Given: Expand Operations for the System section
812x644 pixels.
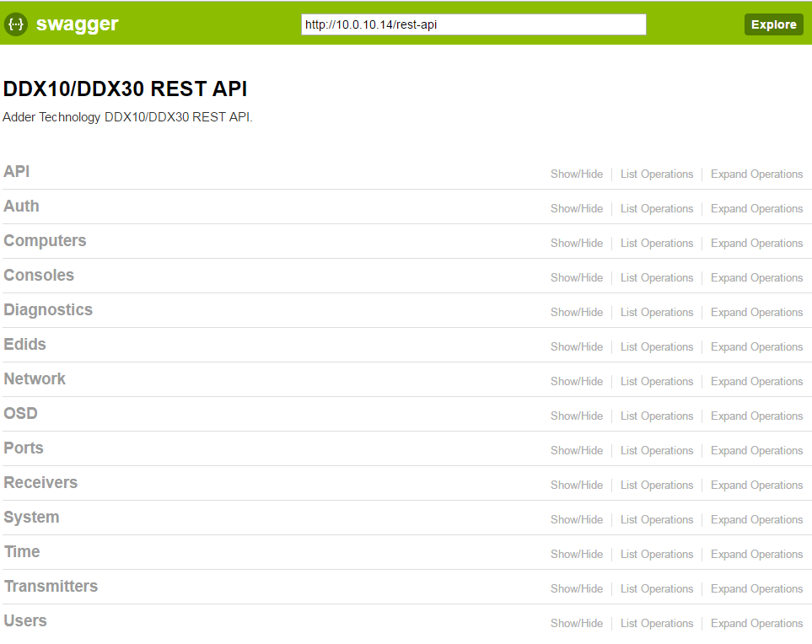Looking at the screenshot, I should [x=756, y=520].
